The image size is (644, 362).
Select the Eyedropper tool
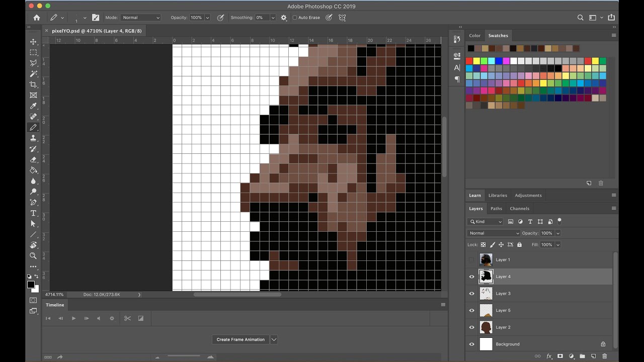tap(33, 106)
